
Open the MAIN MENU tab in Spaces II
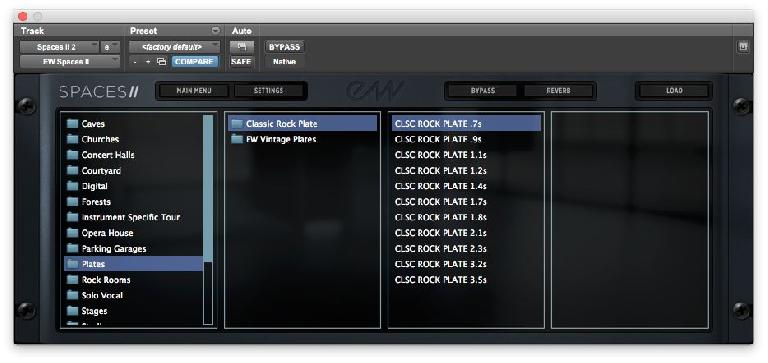point(194,91)
